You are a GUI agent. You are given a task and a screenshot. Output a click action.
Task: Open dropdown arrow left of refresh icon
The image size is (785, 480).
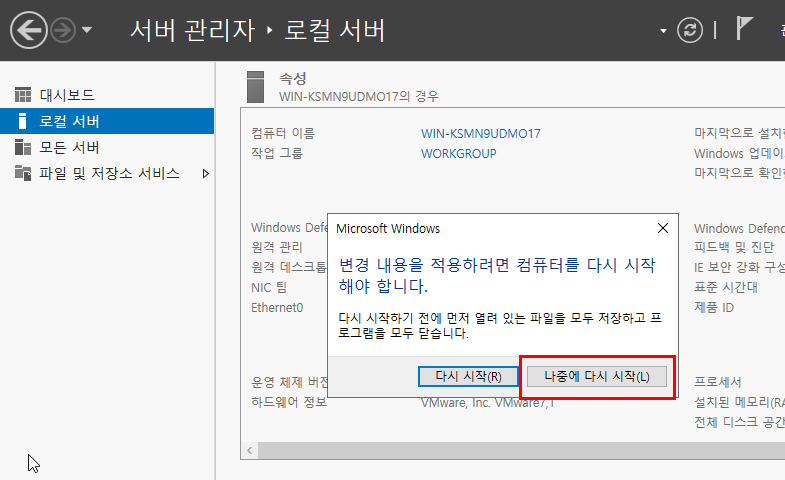coord(663,31)
